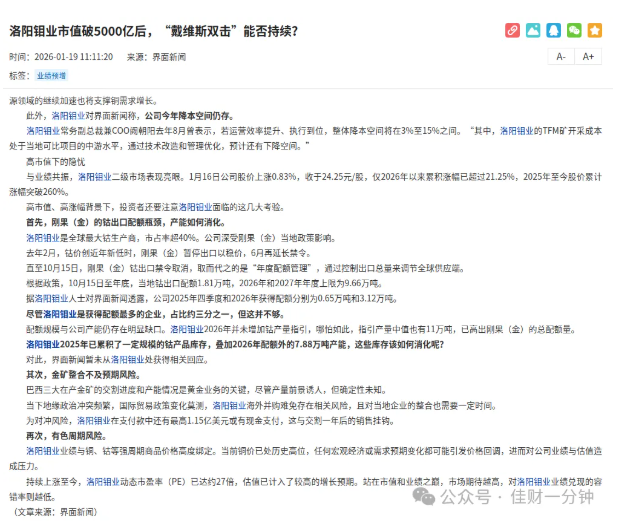Screen dimensions: 623x529
Task: Open 洛阳钼业 link after 据 in 人士对界面新闻透露
Action: click(52, 299)
